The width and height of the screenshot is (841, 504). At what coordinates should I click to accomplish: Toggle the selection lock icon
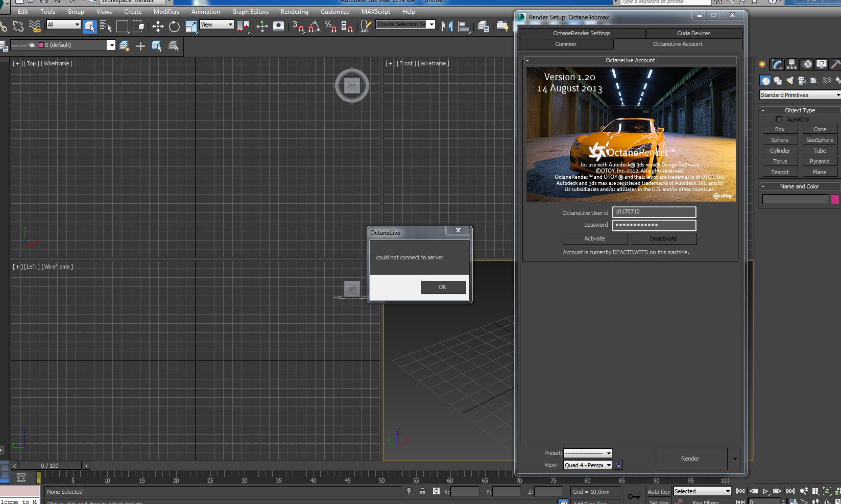coord(422,491)
